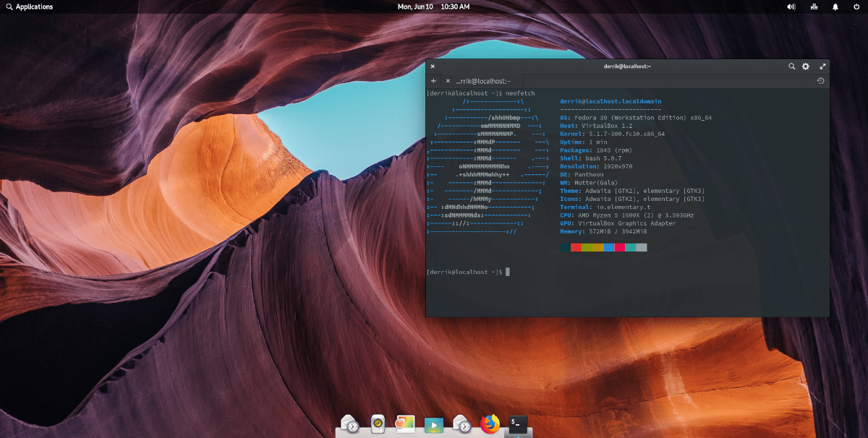Select the ...rrik@localhost:~ tab

pos(483,81)
